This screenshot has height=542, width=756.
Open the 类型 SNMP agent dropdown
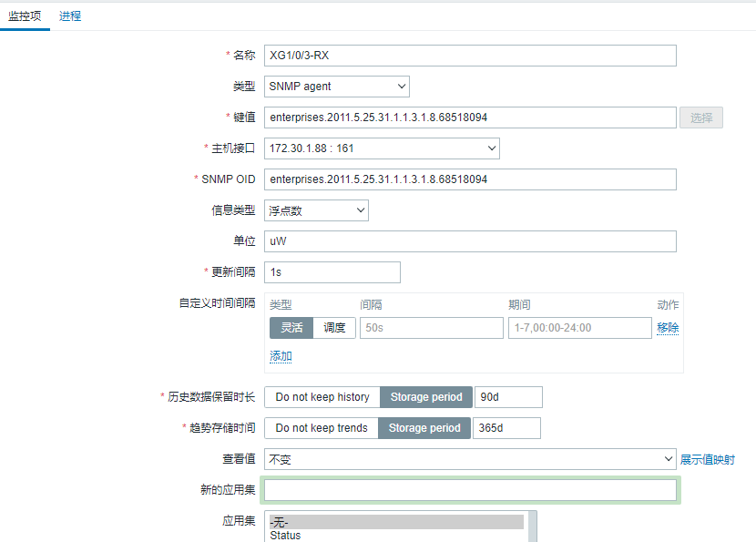pos(337,87)
